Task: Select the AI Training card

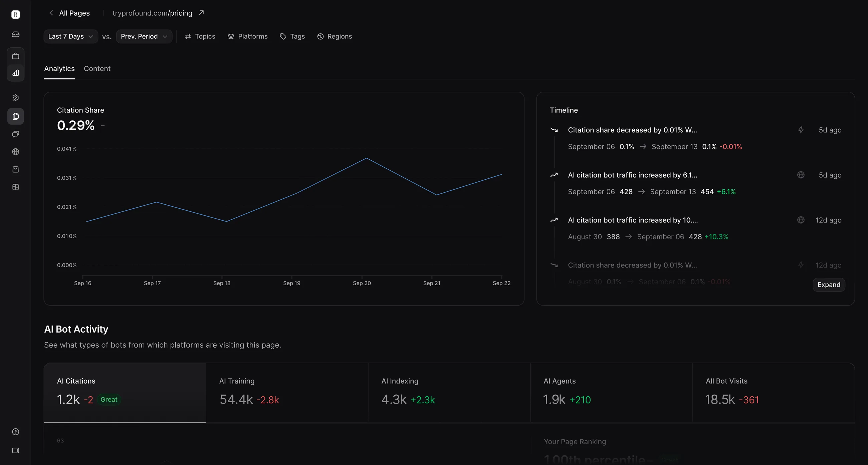Action: tap(287, 393)
